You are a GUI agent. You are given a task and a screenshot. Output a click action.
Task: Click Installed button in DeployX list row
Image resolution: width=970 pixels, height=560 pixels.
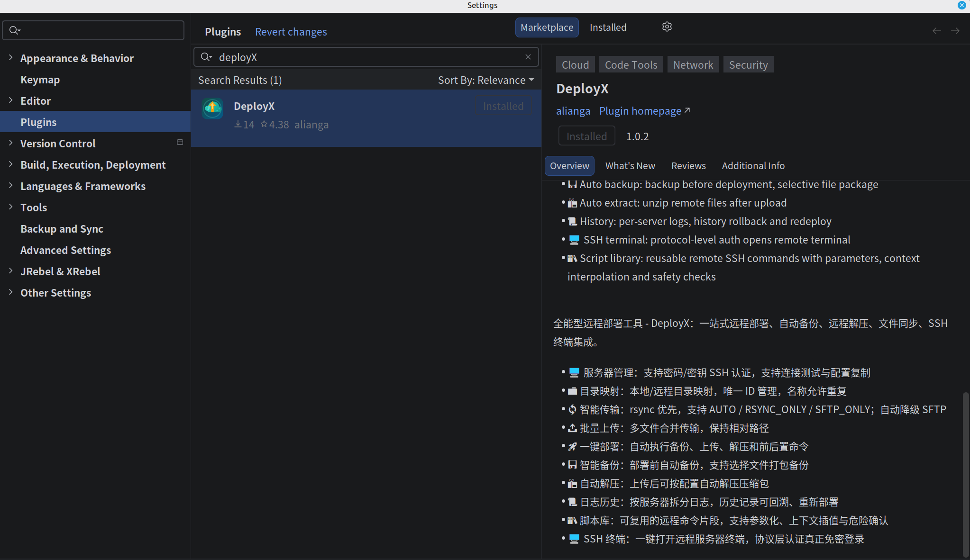point(503,106)
